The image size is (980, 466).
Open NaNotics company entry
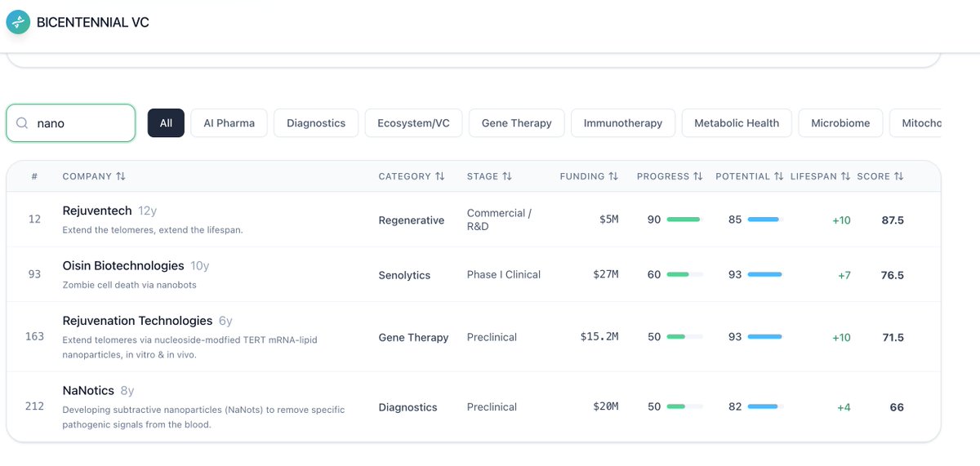coord(88,390)
